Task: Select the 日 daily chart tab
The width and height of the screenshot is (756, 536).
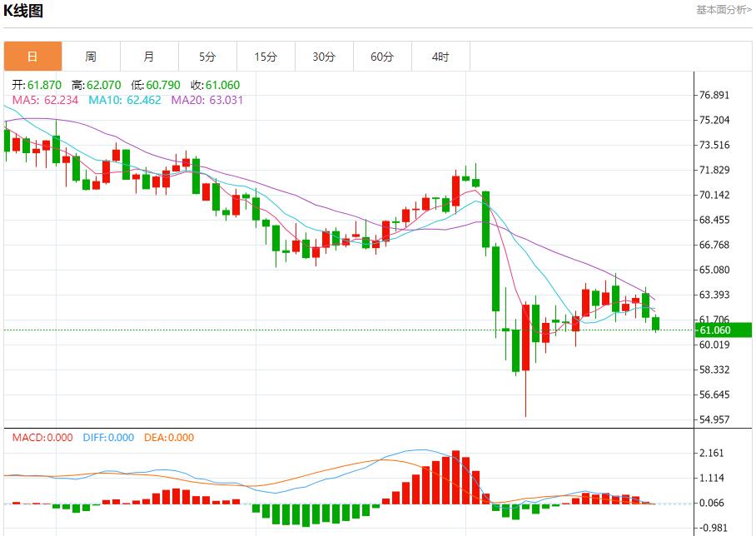Action: click(32, 57)
